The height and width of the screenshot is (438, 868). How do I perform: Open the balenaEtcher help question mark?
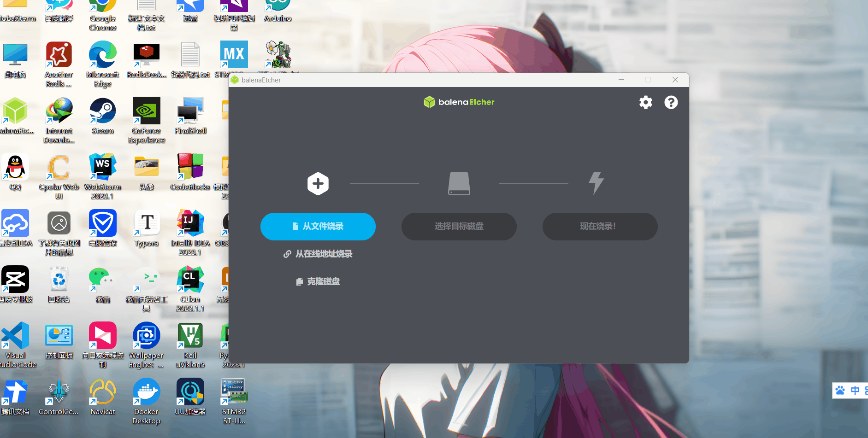671,102
